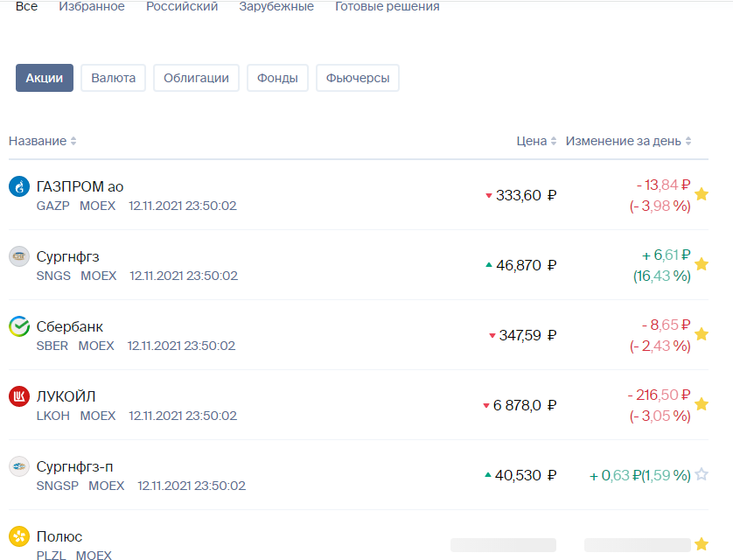This screenshot has width=733, height=560.
Task: Click the SNGSP ticker label
Action: point(58,486)
